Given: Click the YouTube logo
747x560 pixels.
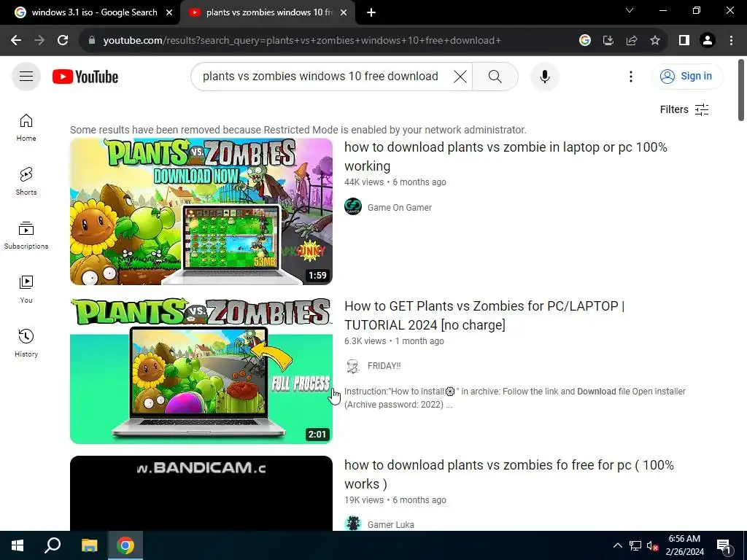Looking at the screenshot, I should coord(85,77).
